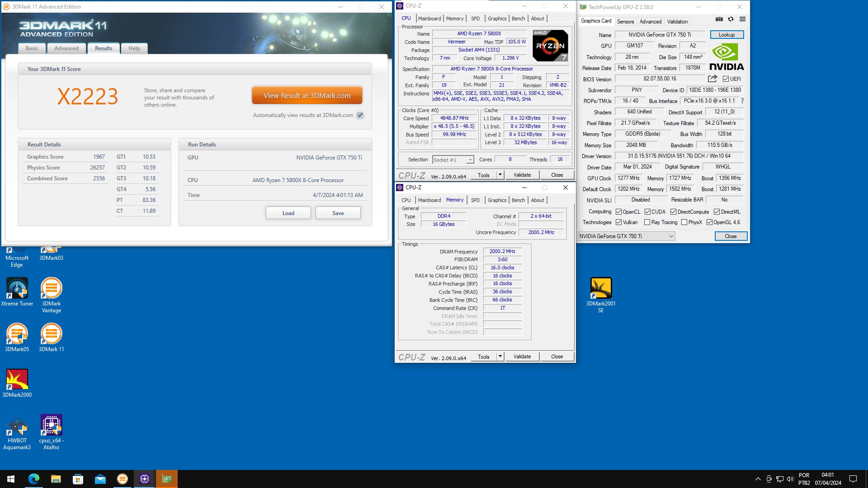Click the DRAM Frequency value 2000.2 MHz
The image size is (868, 488).
pyautogui.click(x=502, y=251)
